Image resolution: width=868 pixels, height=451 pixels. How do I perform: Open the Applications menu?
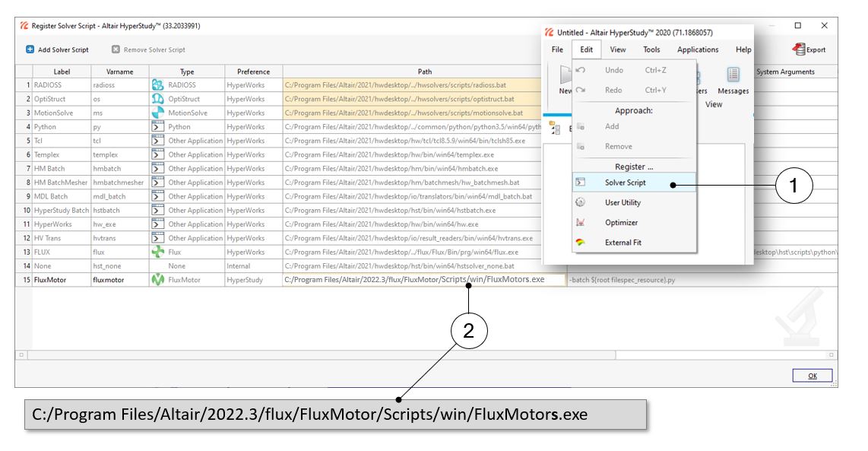[x=697, y=49]
